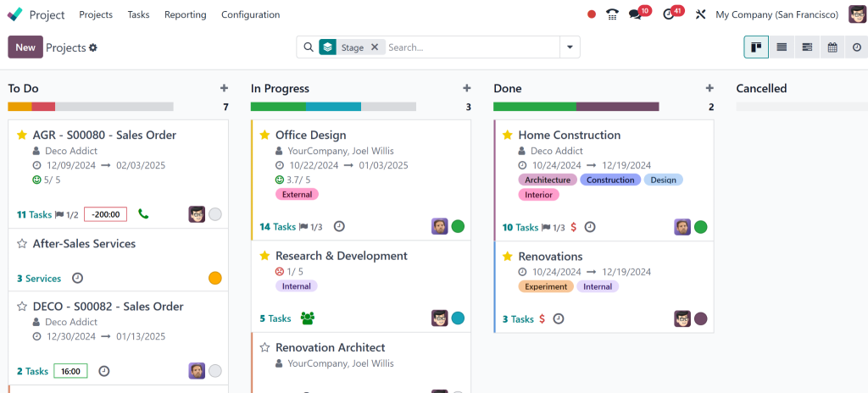Image resolution: width=868 pixels, height=393 pixels.
Task: Open the Projects menu
Action: click(x=96, y=14)
